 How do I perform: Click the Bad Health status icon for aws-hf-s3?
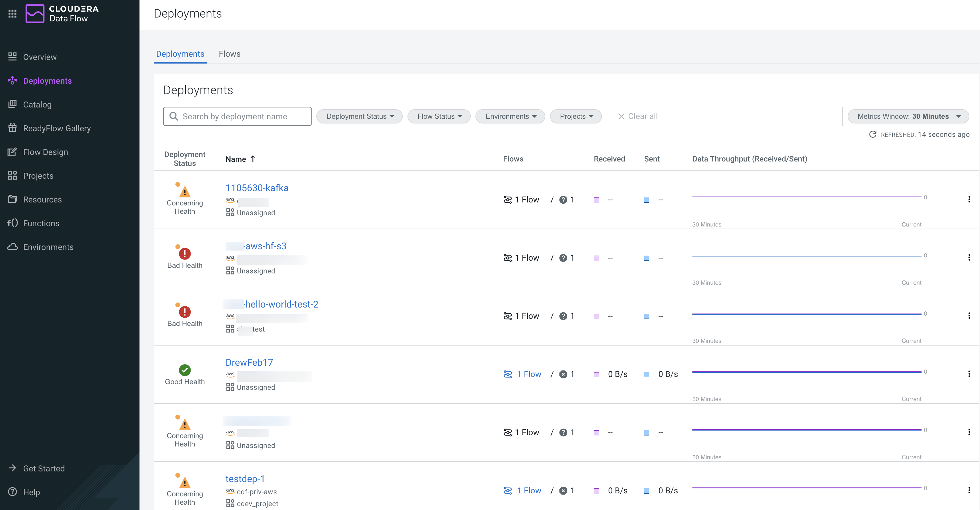point(185,254)
